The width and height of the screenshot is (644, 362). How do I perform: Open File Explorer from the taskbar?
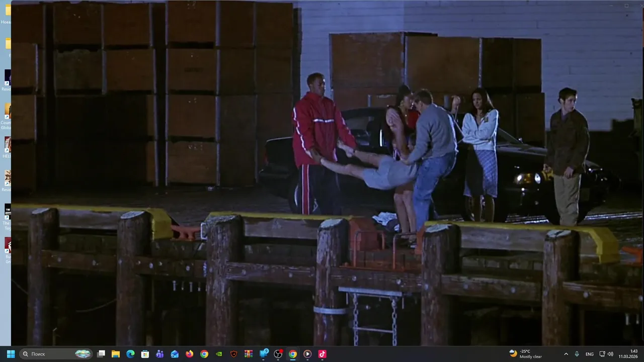click(116, 354)
